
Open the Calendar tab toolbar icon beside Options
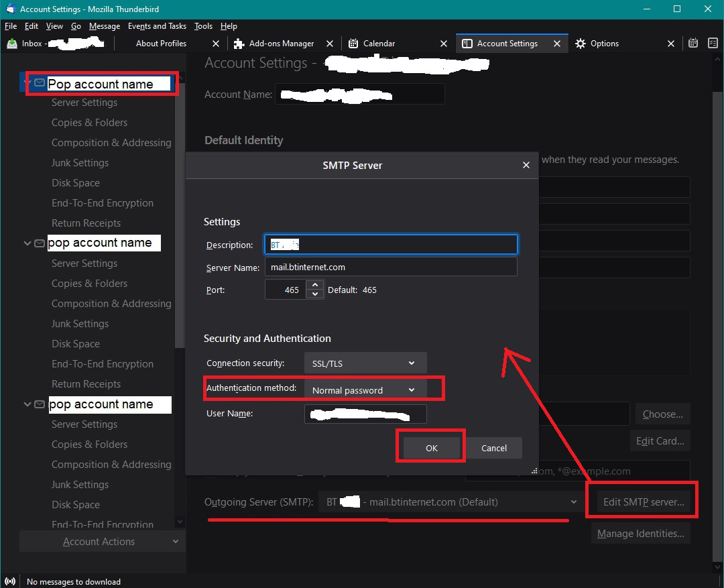coord(692,43)
